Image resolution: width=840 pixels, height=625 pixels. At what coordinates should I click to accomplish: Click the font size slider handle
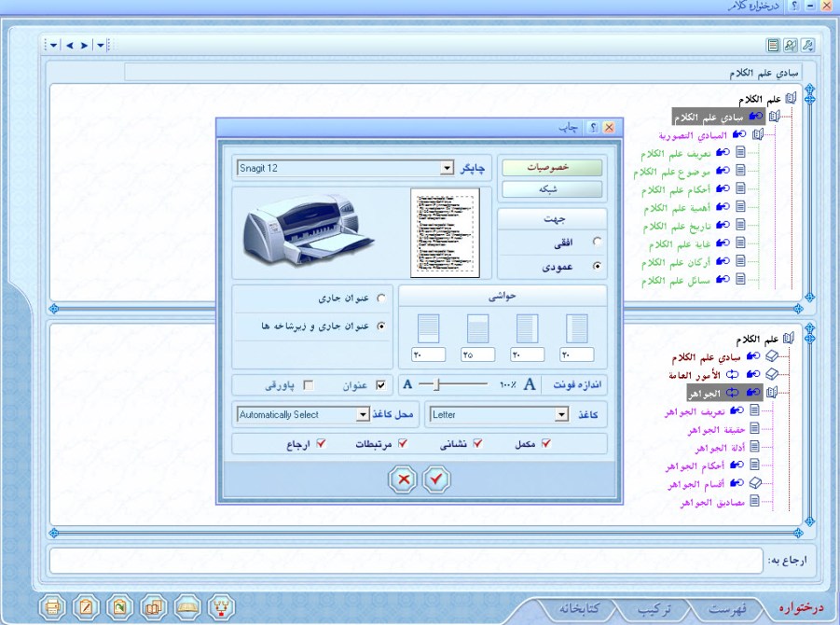coord(435,384)
